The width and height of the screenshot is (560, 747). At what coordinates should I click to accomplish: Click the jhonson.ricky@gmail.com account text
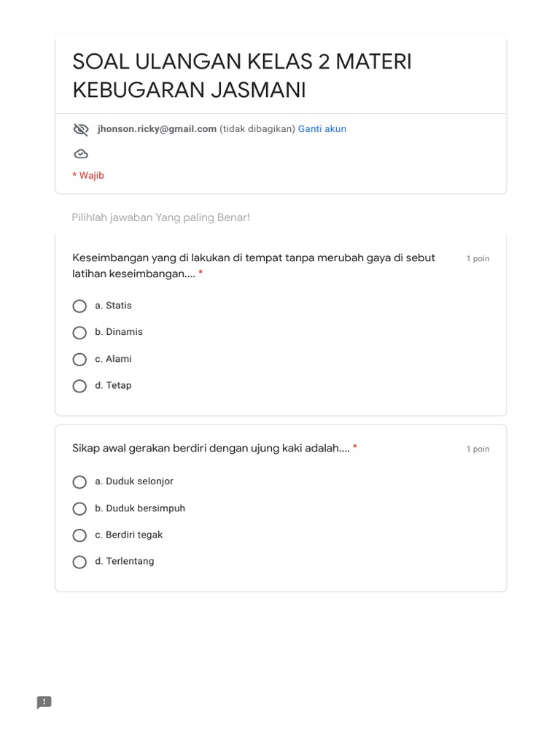click(x=157, y=129)
